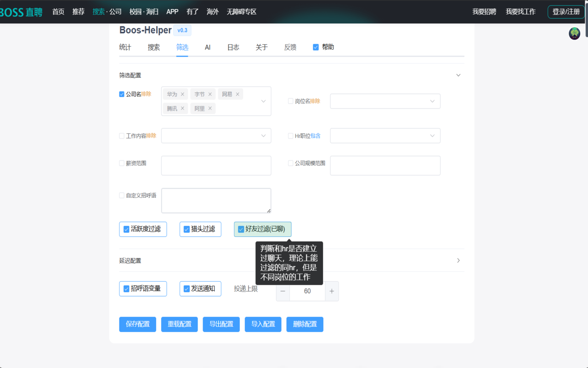This screenshot has width=588, height=368.
Task: Remove the 华为 company tag
Action: [183, 94]
